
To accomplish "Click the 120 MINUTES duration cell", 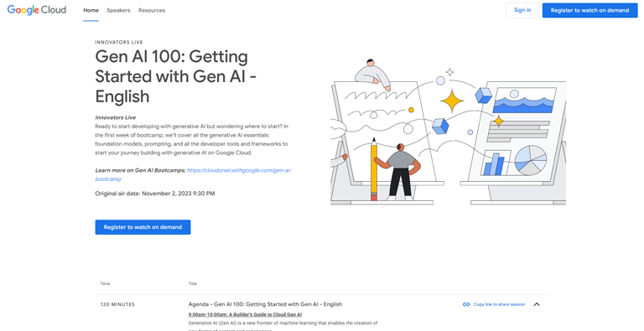I will click(x=117, y=304).
